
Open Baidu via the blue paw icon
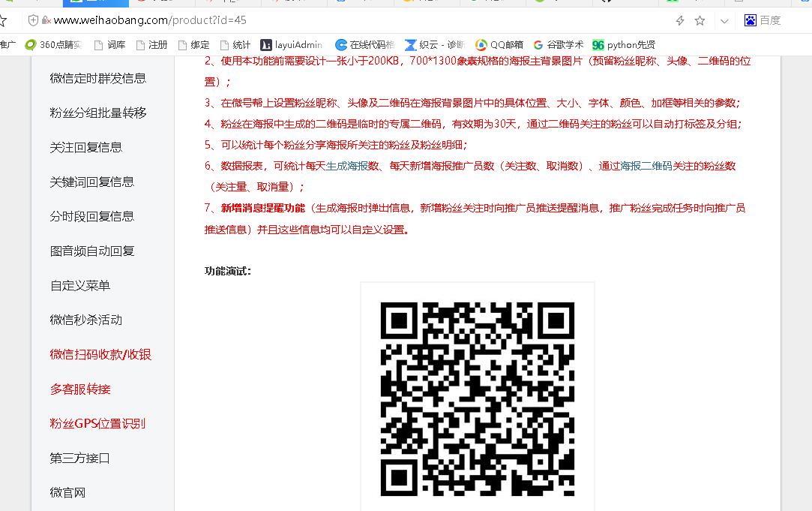(x=749, y=21)
